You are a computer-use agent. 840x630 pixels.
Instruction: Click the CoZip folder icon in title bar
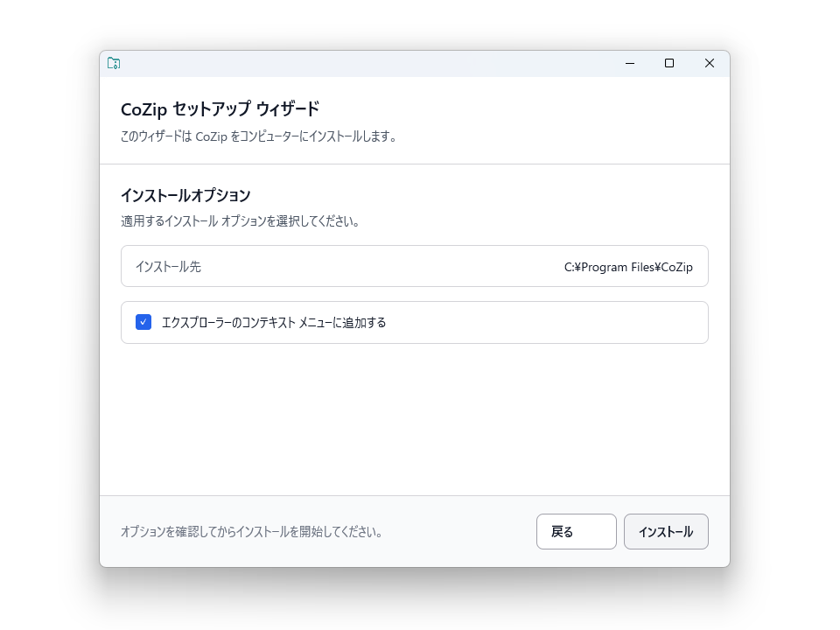point(114,63)
